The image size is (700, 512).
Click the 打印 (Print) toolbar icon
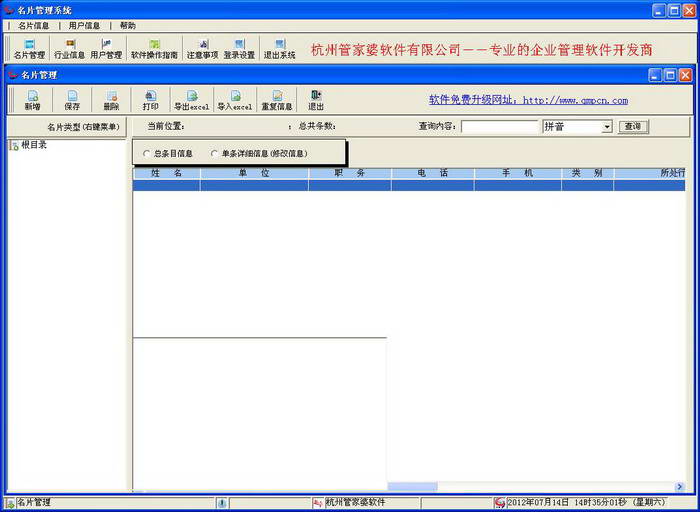(150, 100)
